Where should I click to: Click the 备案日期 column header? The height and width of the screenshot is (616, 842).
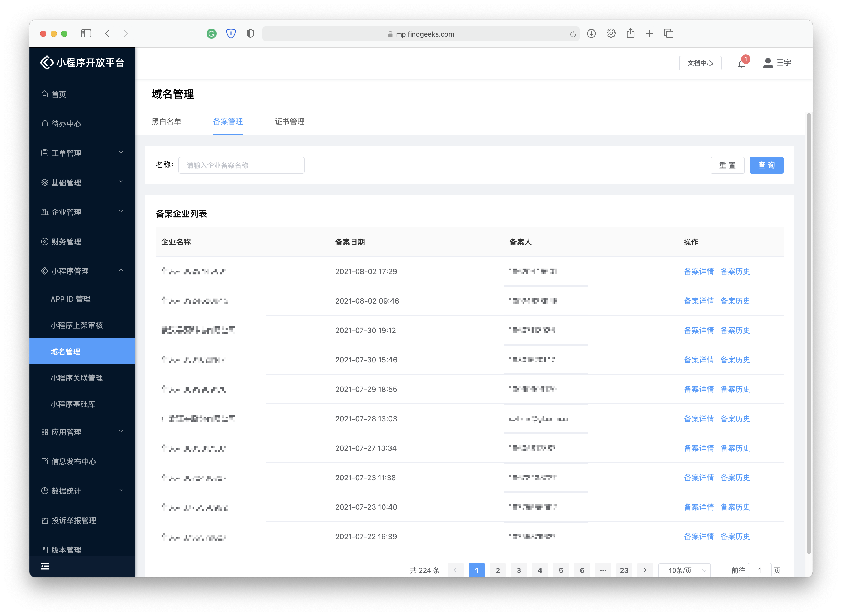tap(350, 242)
